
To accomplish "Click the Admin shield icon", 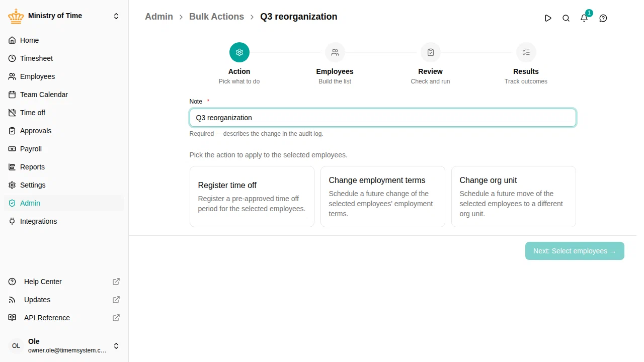I will (x=12, y=203).
